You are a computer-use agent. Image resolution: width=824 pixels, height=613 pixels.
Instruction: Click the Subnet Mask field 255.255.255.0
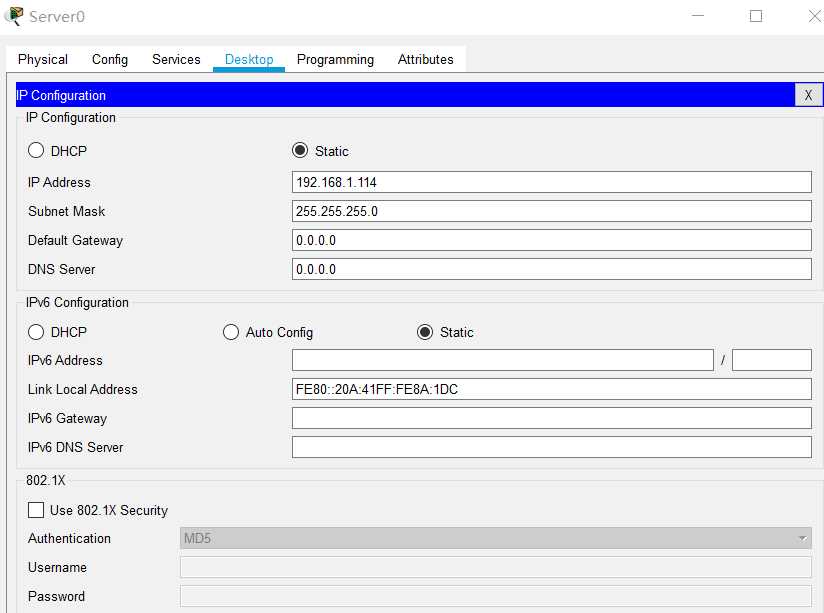click(552, 211)
